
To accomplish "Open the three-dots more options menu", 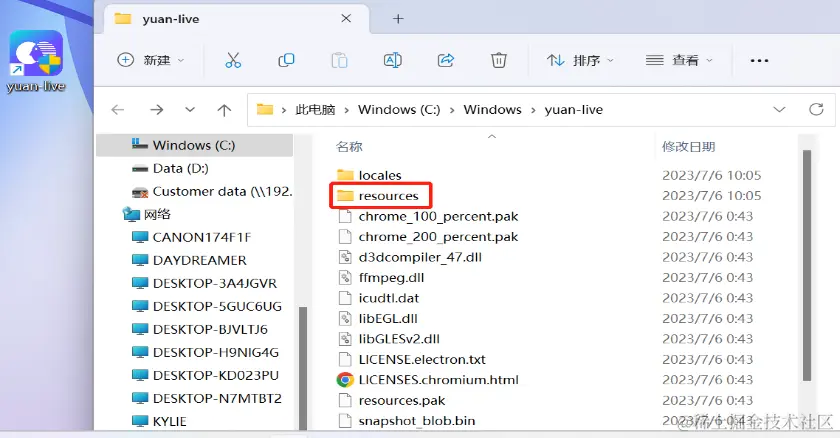I will click(x=759, y=61).
